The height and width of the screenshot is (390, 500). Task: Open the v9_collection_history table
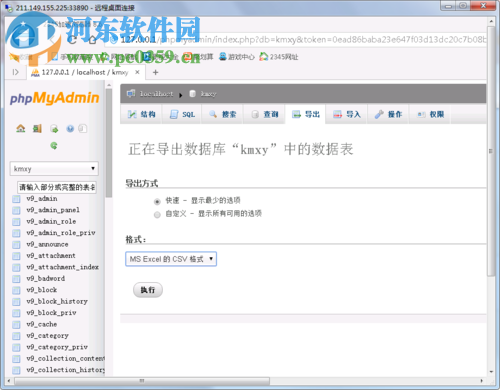click(65, 370)
